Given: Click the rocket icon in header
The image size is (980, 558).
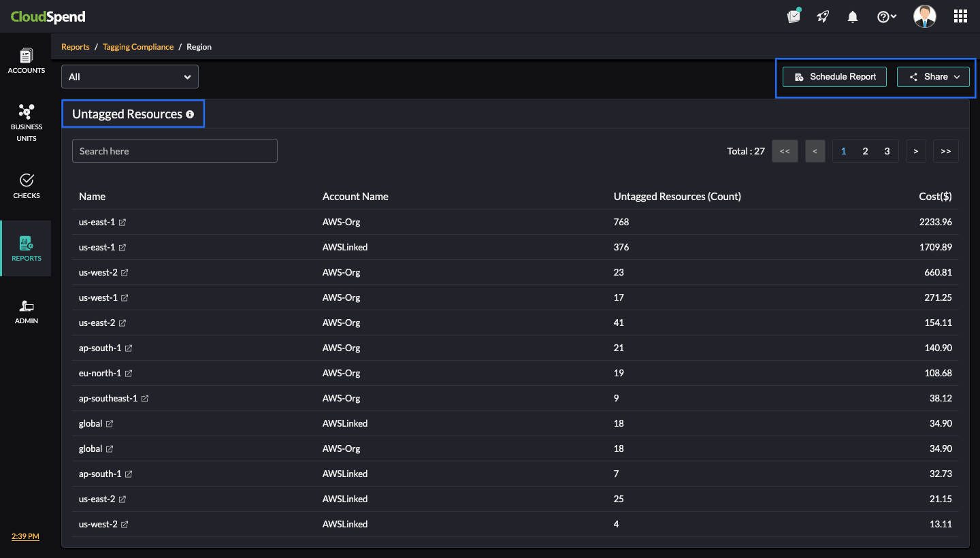Looking at the screenshot, I should pos(823,17).
